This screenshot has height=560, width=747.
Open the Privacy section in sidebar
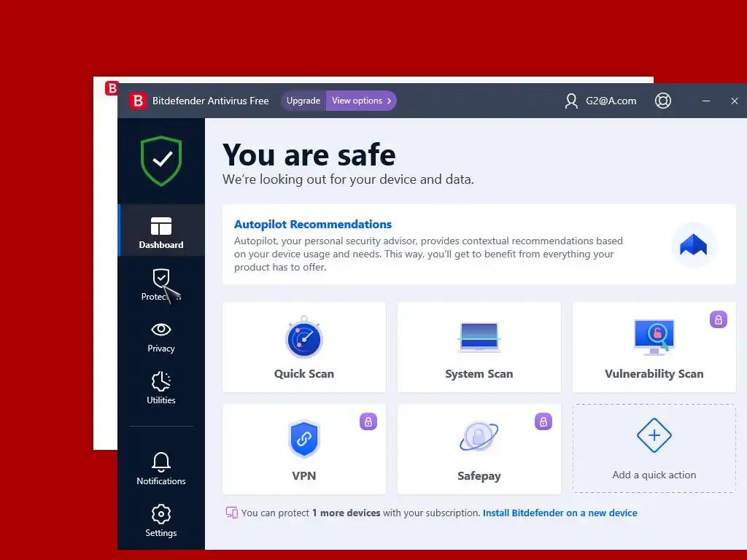click(161, 338)
